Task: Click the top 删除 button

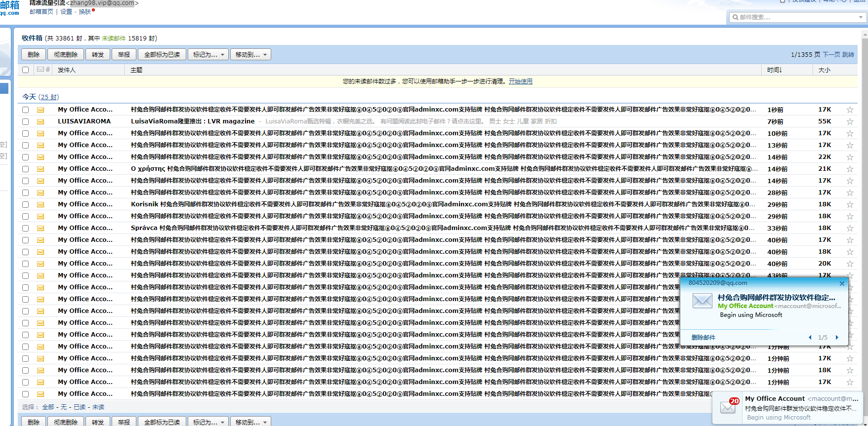Action: 34,55
